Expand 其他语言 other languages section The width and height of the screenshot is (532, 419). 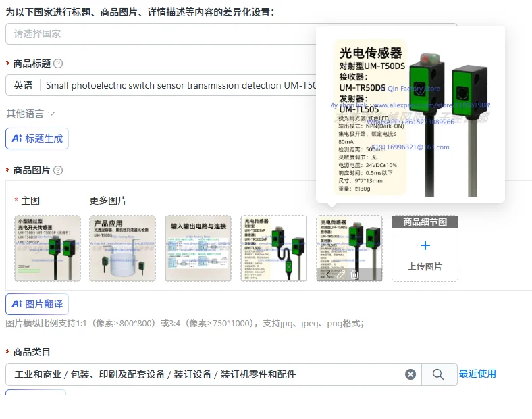click(x=30, y=114)
